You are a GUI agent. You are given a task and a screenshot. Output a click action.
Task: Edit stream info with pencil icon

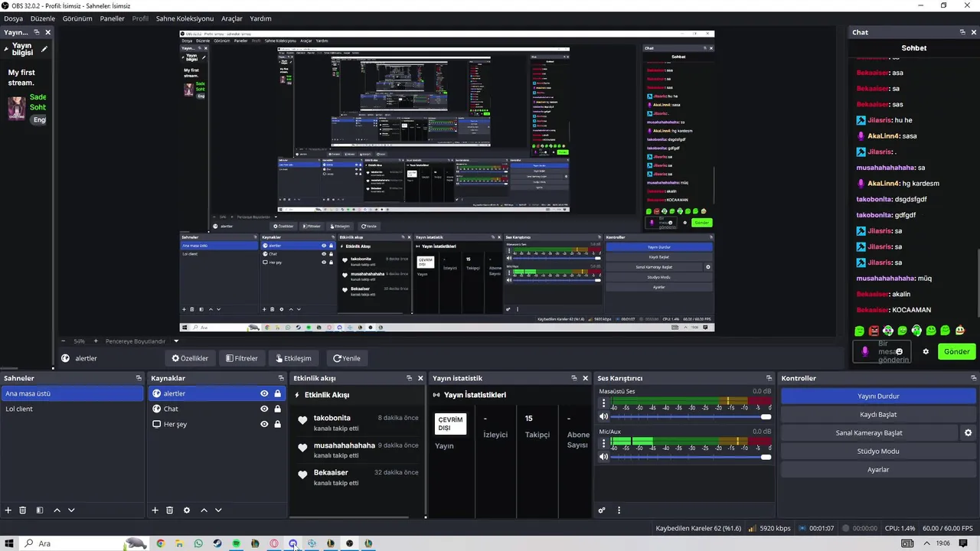pos(44,50)
